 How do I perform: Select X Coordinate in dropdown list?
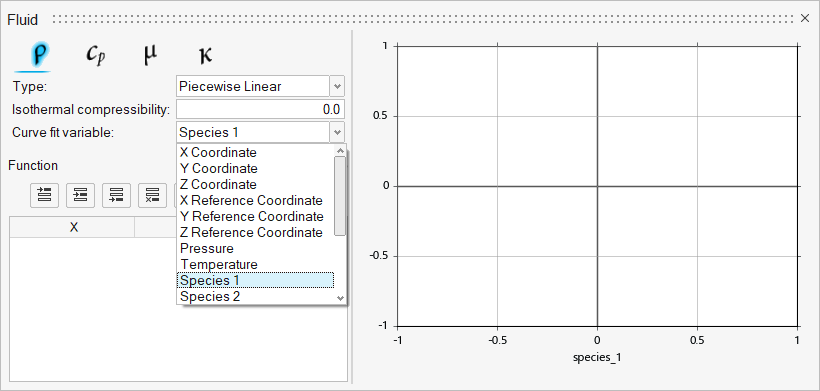218,153
